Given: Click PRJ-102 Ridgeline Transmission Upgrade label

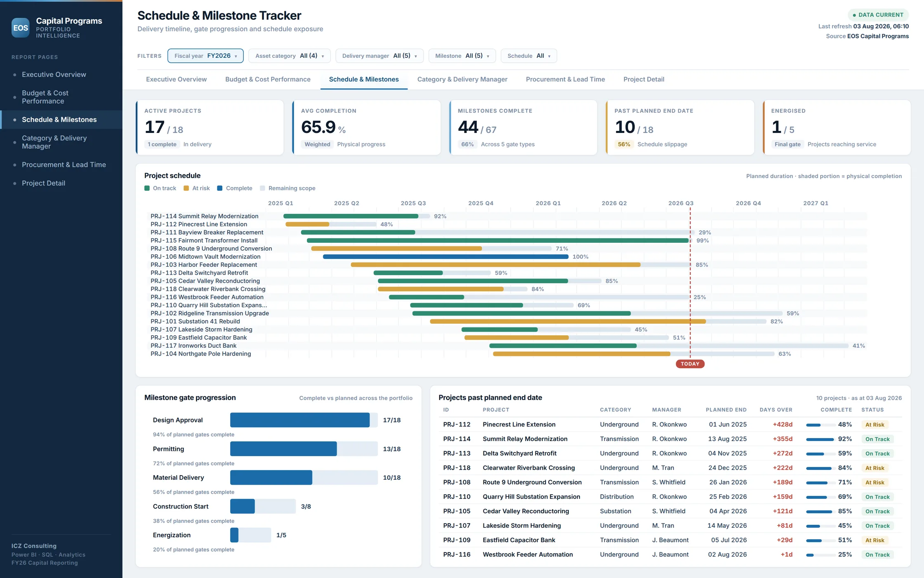Looking at the screenshot, I should click(x=210, y=313).
